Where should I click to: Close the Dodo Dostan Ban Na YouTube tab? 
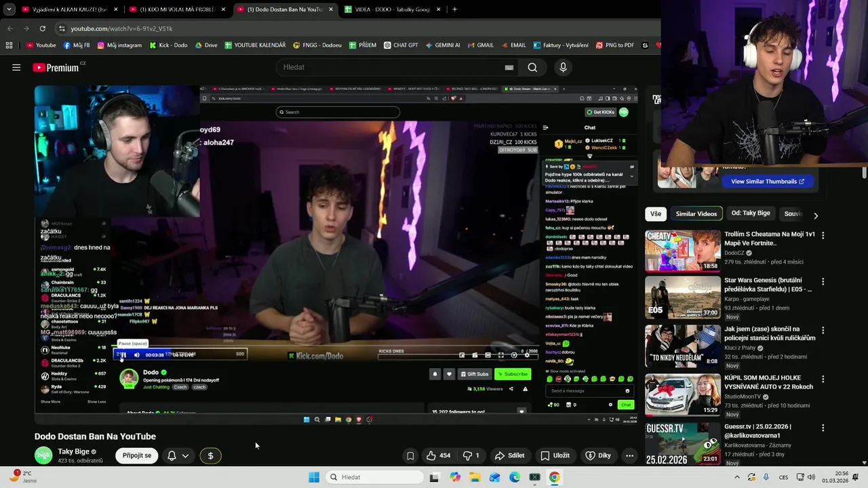(x=330, y=9)
